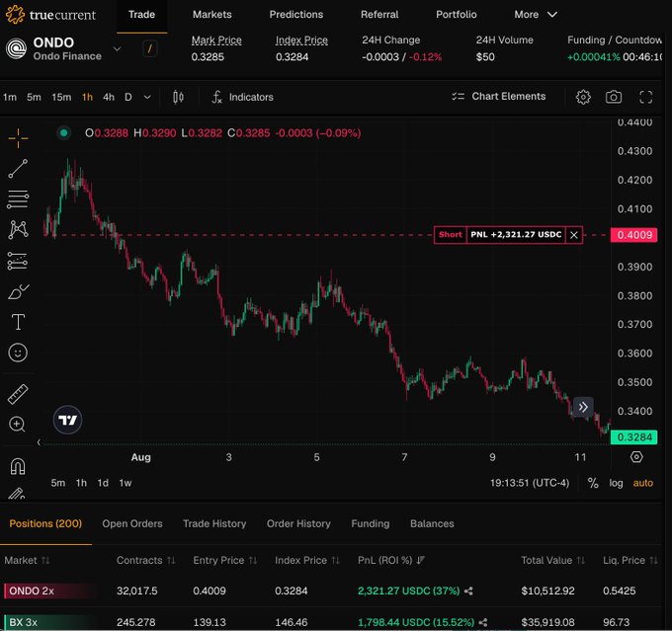Open the Indicators menu
This screenshot has width=672, height=631.
tap(242, 97)
